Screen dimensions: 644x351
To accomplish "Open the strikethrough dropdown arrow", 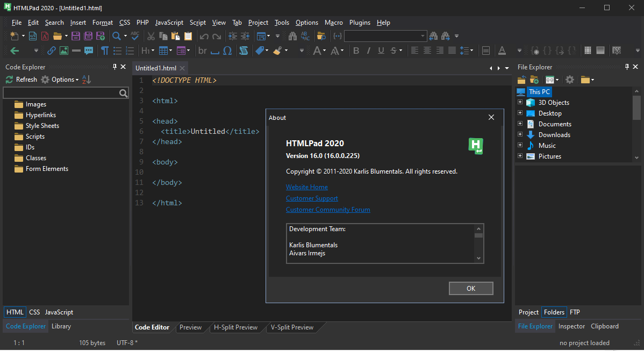I will [x=401, y=51].
